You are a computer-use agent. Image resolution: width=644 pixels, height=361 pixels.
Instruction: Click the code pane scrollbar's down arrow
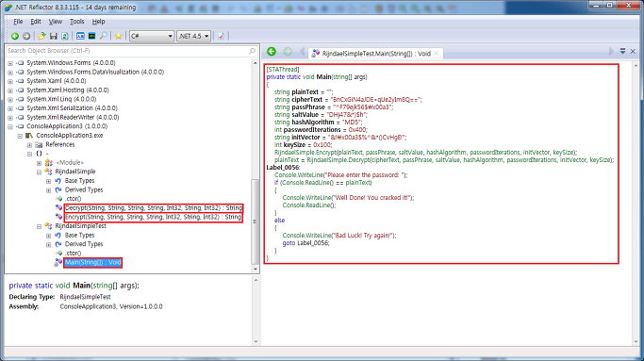pos(636,342)
